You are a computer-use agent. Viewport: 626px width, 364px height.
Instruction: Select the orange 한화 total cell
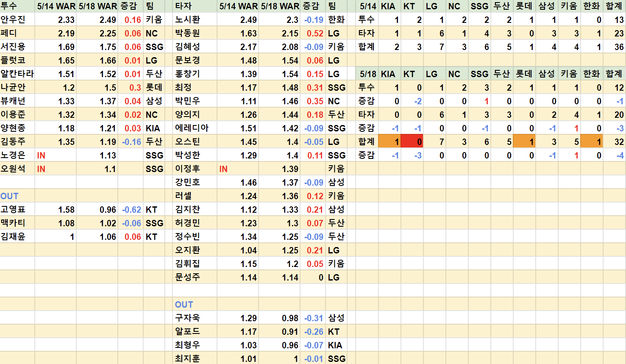pos(591,142)
